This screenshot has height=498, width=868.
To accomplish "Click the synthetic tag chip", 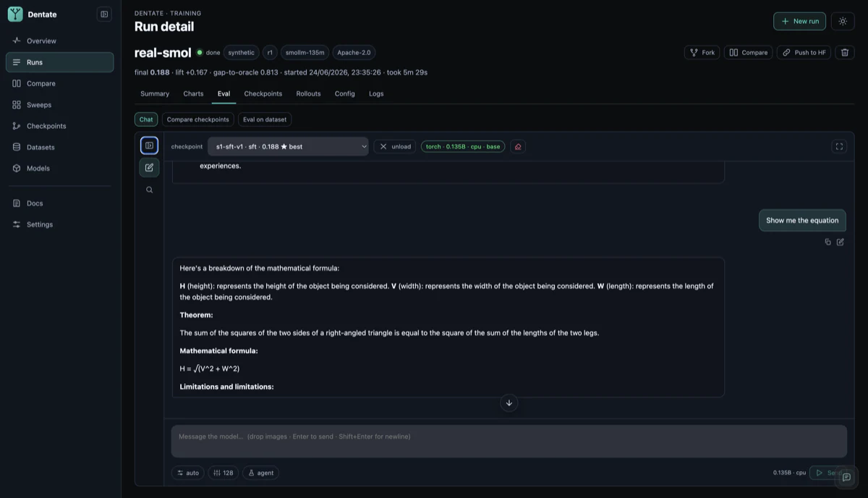I will click(x=241, y=53).
